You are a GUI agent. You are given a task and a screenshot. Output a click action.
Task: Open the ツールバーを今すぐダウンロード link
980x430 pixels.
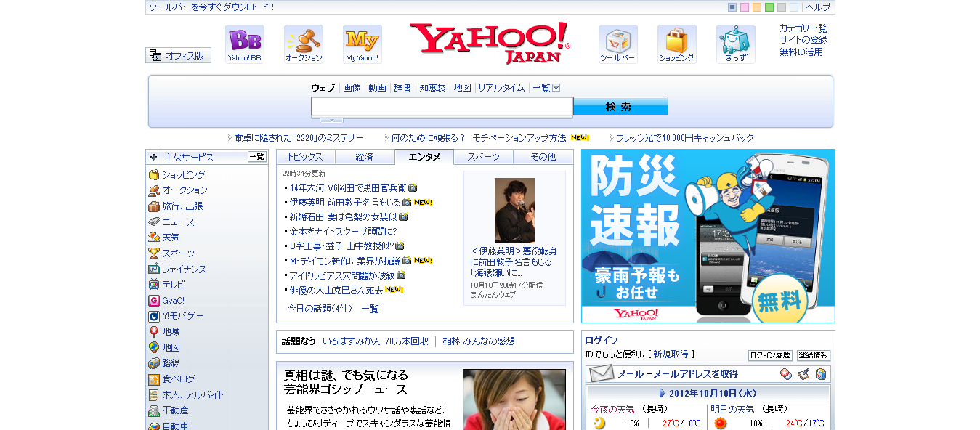[212, 7]
